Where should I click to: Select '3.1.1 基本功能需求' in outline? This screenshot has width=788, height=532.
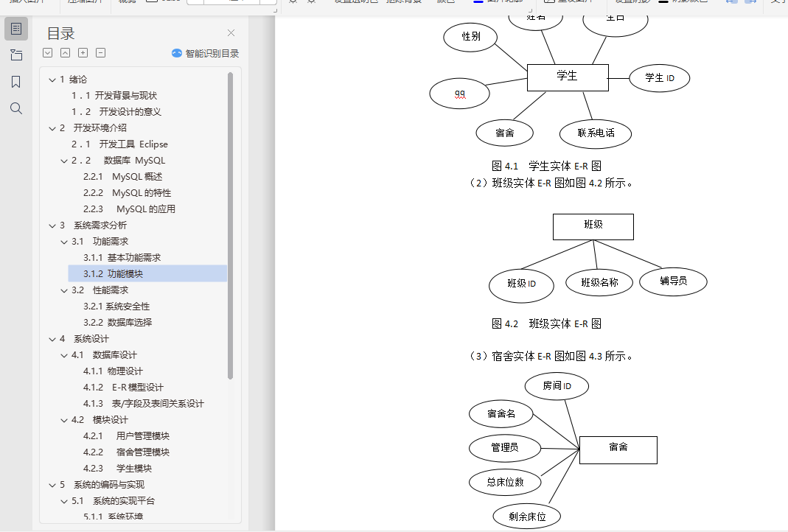(x=122, y=258)
